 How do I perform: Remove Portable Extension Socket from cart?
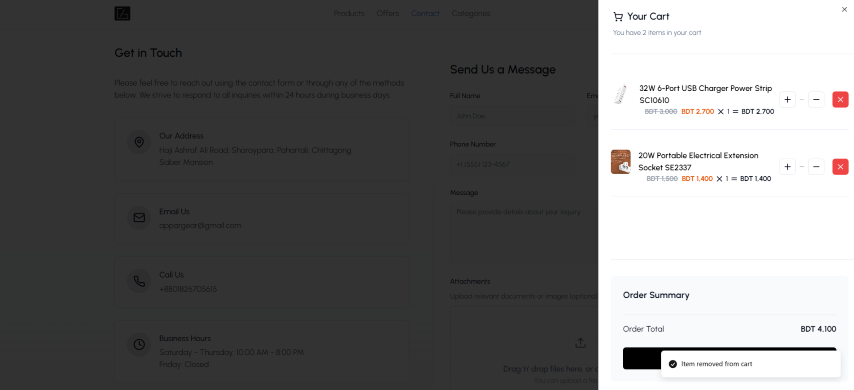click(840, 167)
